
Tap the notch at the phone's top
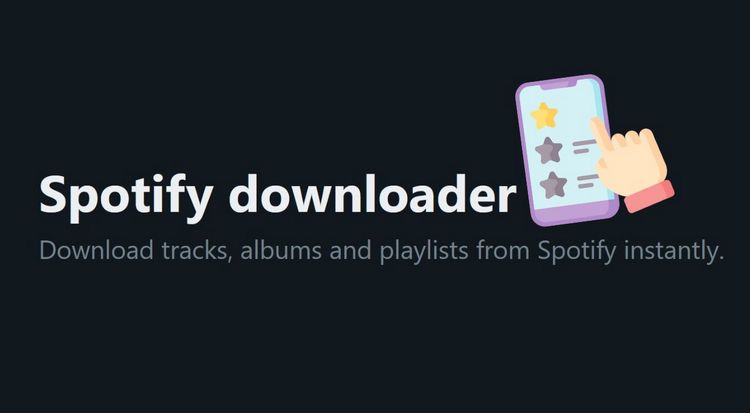click(558, 85)
